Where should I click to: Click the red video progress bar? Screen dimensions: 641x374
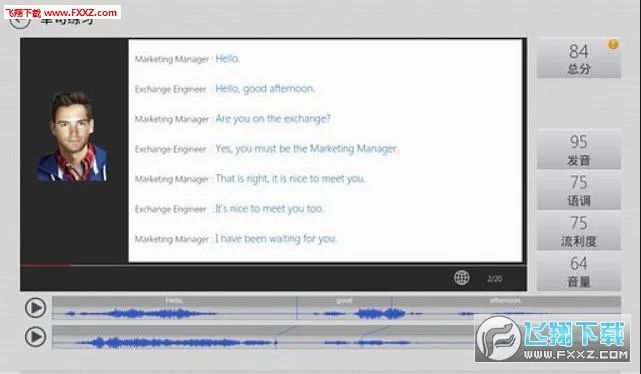(x=45, y=265)
